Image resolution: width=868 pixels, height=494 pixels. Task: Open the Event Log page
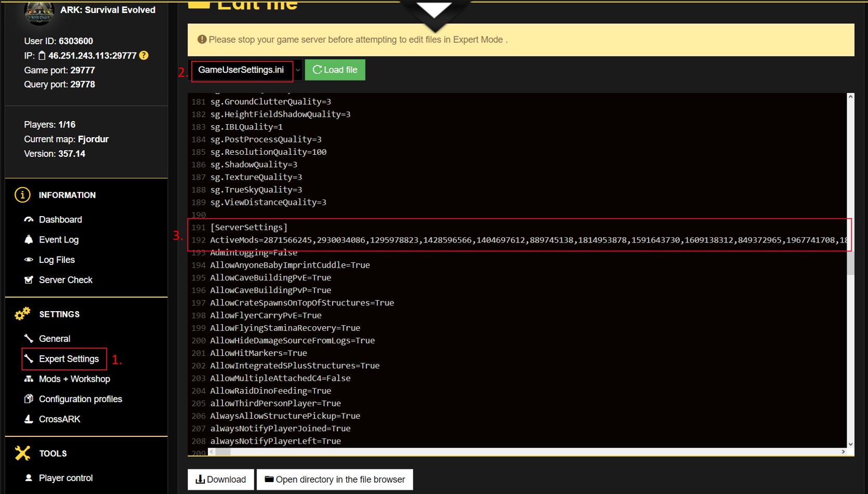tap(59, 239)
